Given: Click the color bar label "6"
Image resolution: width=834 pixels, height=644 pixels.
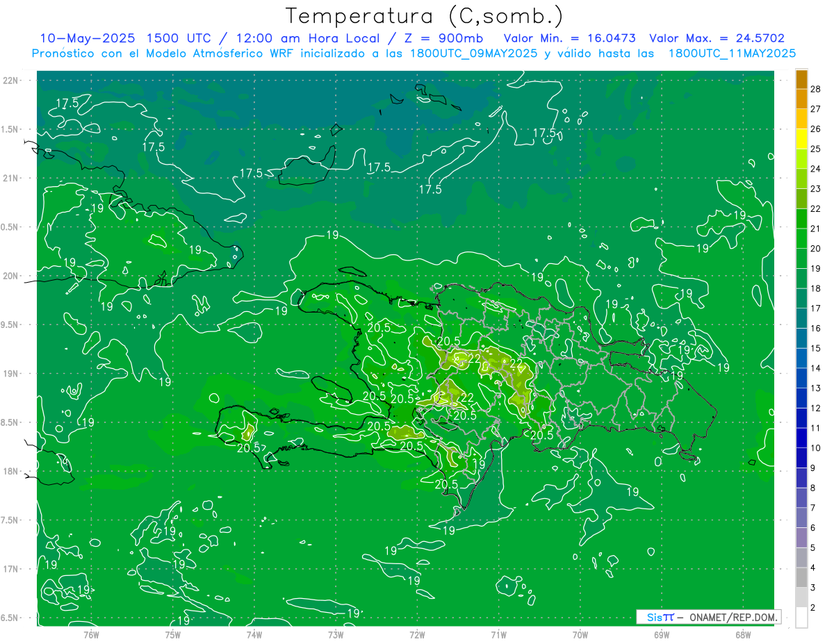Looking at the screenshot, I should (814, 528).
